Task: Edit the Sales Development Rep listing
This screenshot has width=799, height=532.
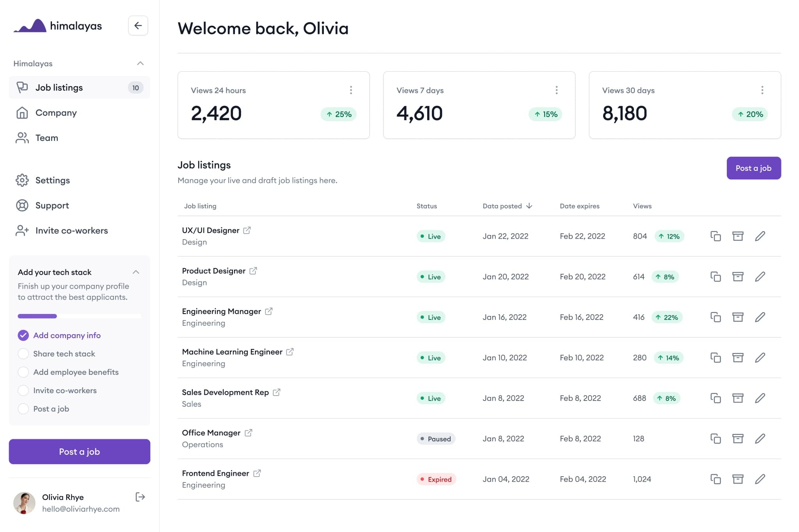Action: tap(760, 398)
